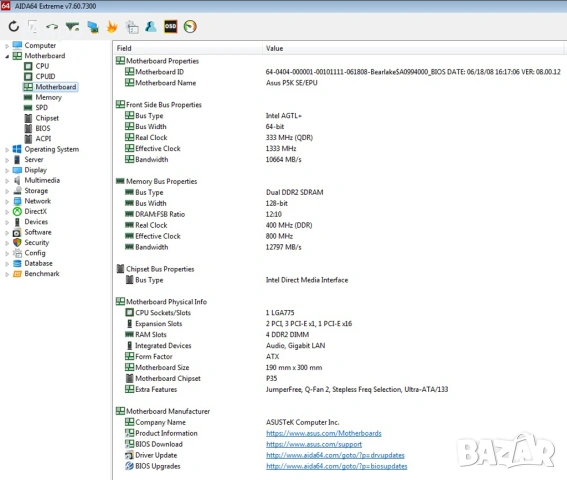Screen dimensions: 567x480
Task: Select CPUID in the sidebar tree
Action: [x=45, y=76]
